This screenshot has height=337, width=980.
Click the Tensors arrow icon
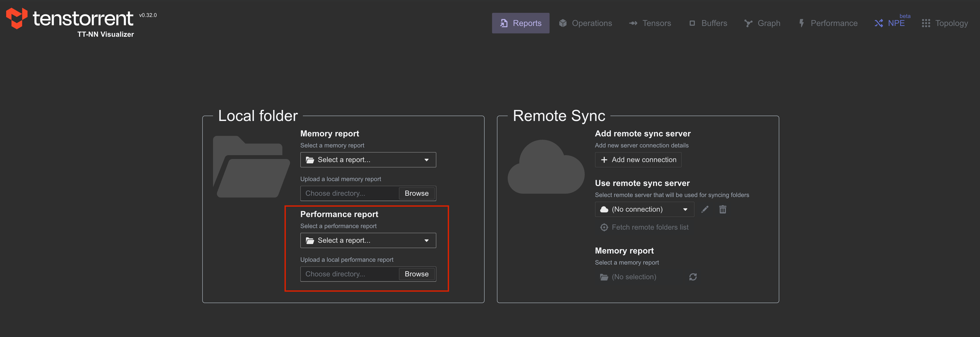[633, 23]
